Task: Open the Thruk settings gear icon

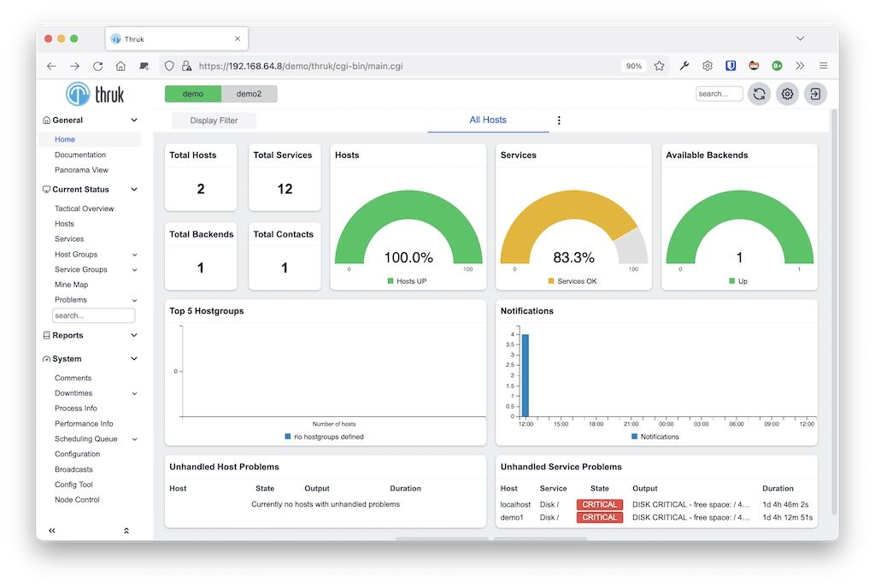Action: point(787,94)
